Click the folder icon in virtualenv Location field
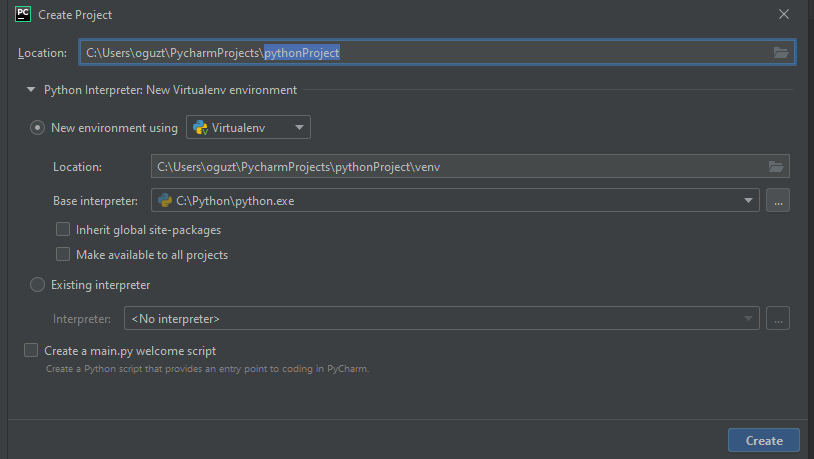Viewport: 814px width, 459px height. tap(776, 167)
